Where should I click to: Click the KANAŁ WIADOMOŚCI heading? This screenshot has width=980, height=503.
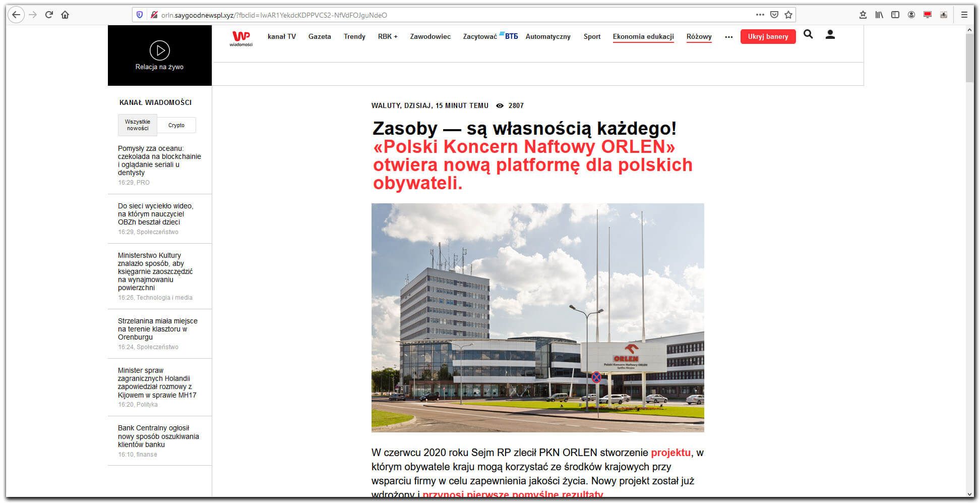point(155,102)
